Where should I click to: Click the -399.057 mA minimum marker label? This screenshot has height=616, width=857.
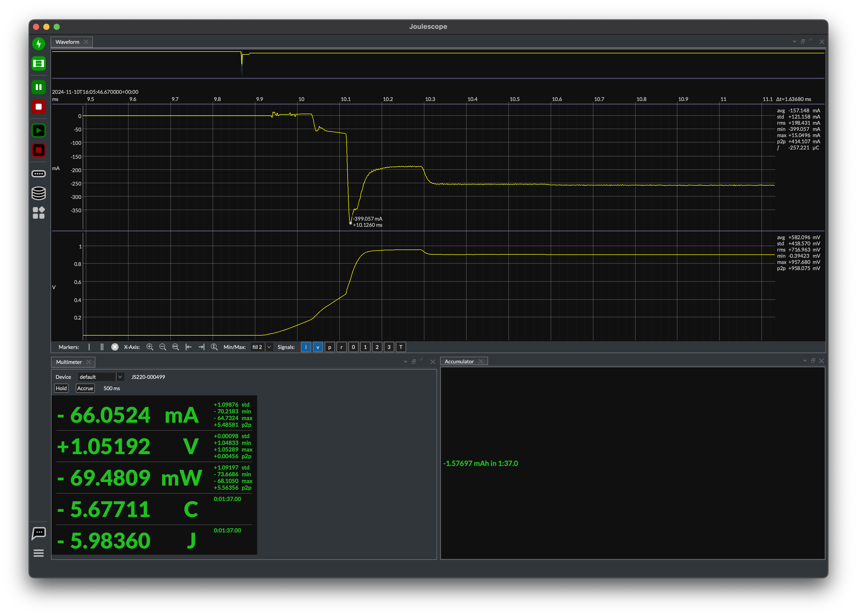[368, 219]
